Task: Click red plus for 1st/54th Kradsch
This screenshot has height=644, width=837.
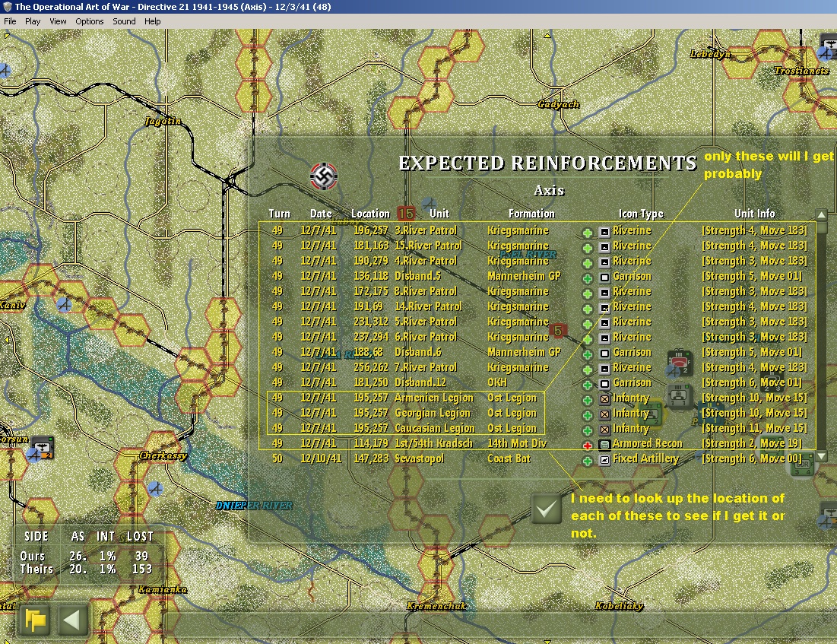Action: point(587,446)
